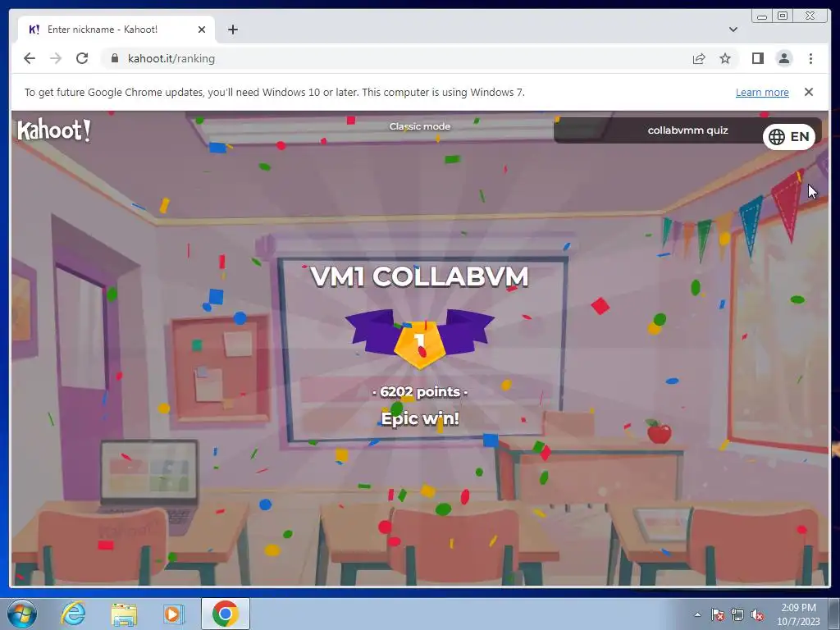The width and height of the screenshot is (840, 630).
Task: Reload the Kahoot page
Action: pyautogui.click(x=82, y=58)
